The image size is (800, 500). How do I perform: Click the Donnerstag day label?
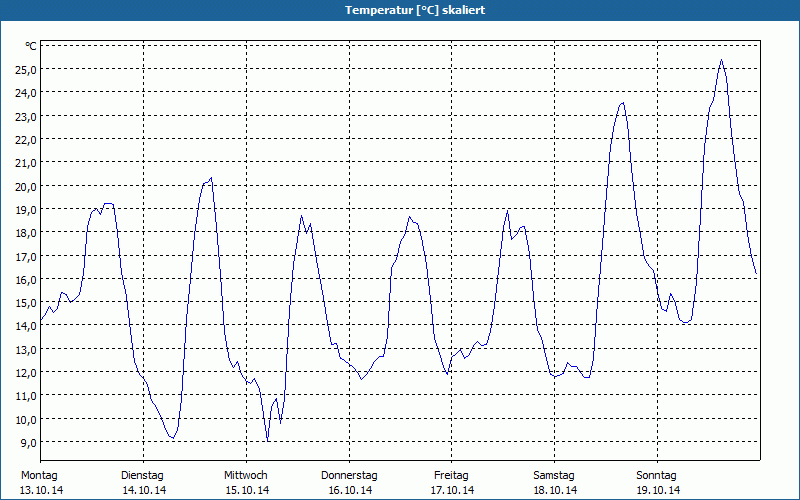pos(349,475)
